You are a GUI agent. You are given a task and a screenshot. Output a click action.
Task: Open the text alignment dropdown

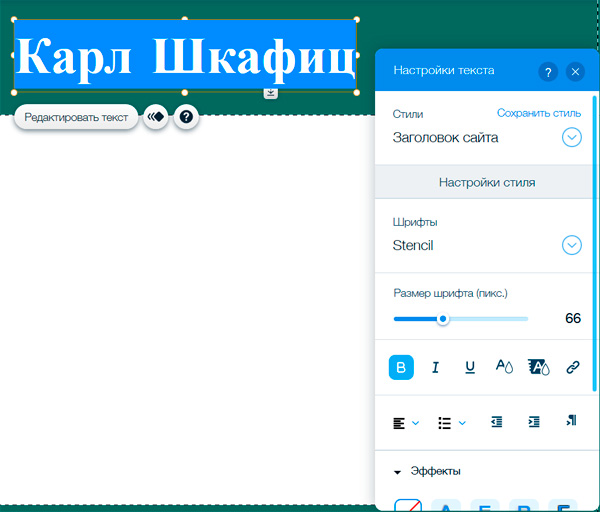click(405, 423)
